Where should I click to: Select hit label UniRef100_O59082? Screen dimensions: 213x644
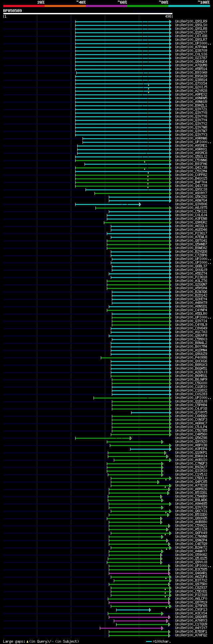click(x=191, y=555)
